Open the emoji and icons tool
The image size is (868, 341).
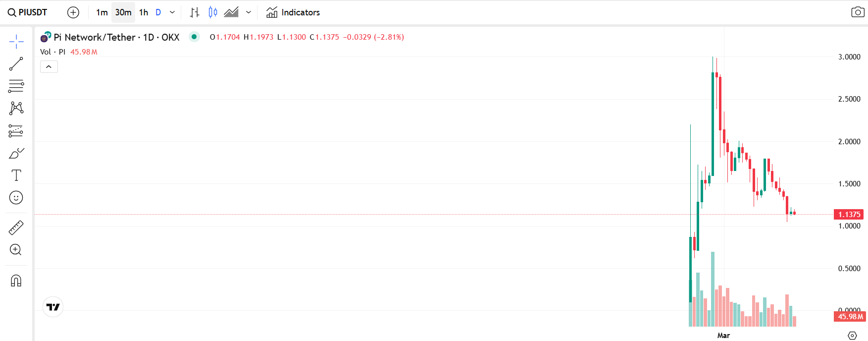tap(16, 198)
